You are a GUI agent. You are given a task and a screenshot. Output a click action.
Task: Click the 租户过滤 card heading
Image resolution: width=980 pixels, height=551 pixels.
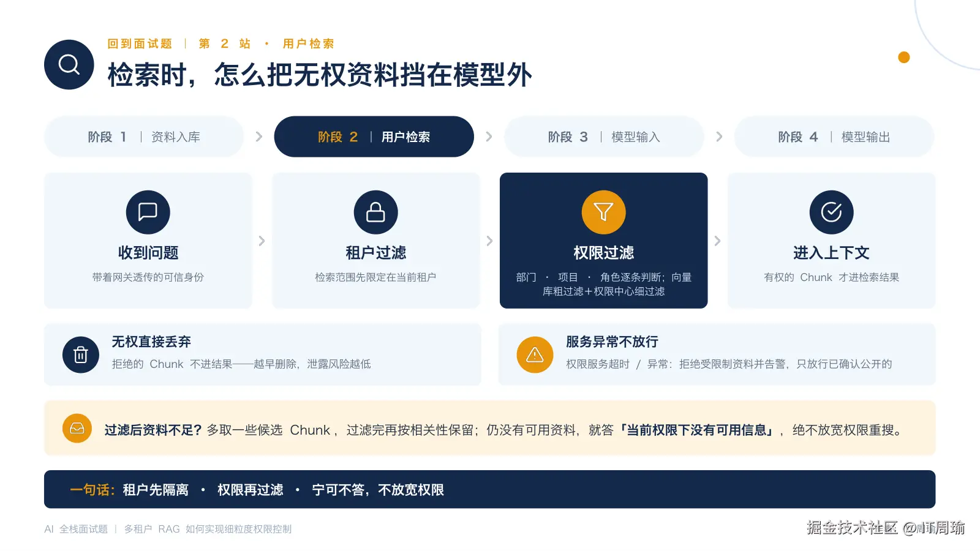pos(375,253)
